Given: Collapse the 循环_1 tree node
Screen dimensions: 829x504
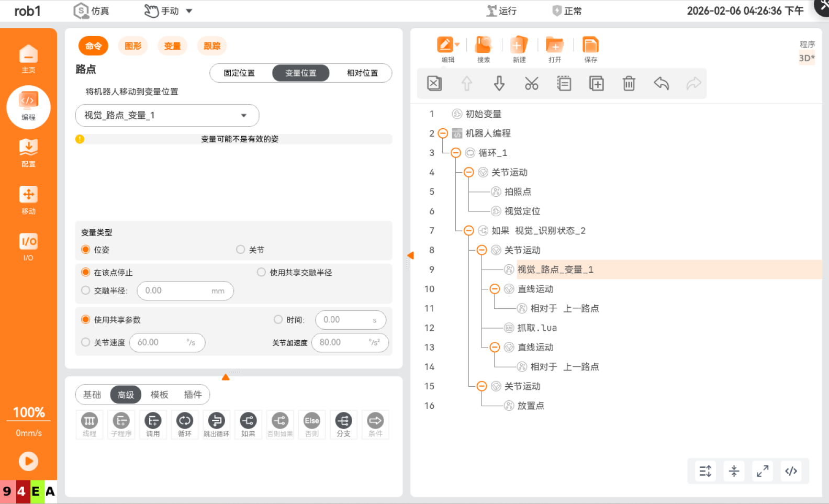Looking at the screenshot, I should [x=456, y=153].
